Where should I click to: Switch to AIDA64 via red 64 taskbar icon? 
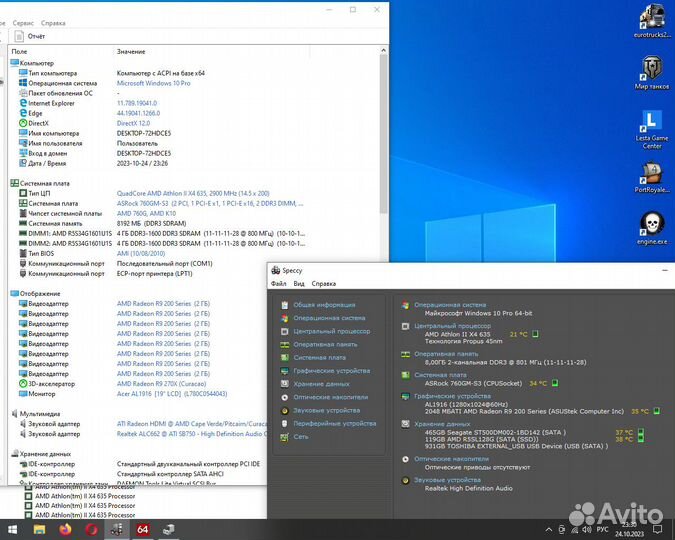pos(142,530)
